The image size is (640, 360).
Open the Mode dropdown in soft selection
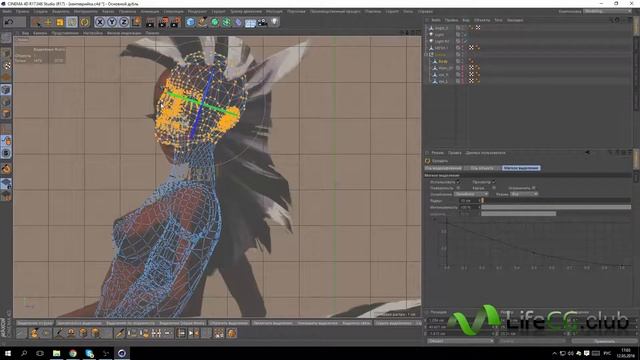pos(524,194)
